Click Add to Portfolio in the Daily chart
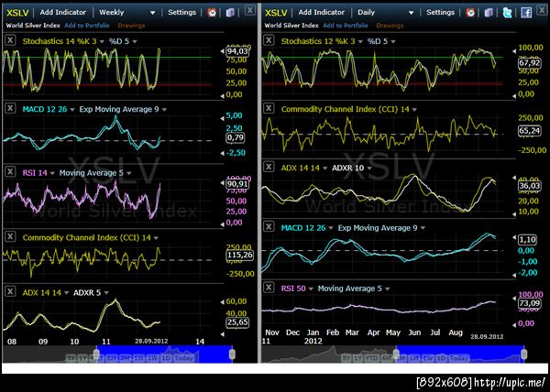 click(346, 26)
